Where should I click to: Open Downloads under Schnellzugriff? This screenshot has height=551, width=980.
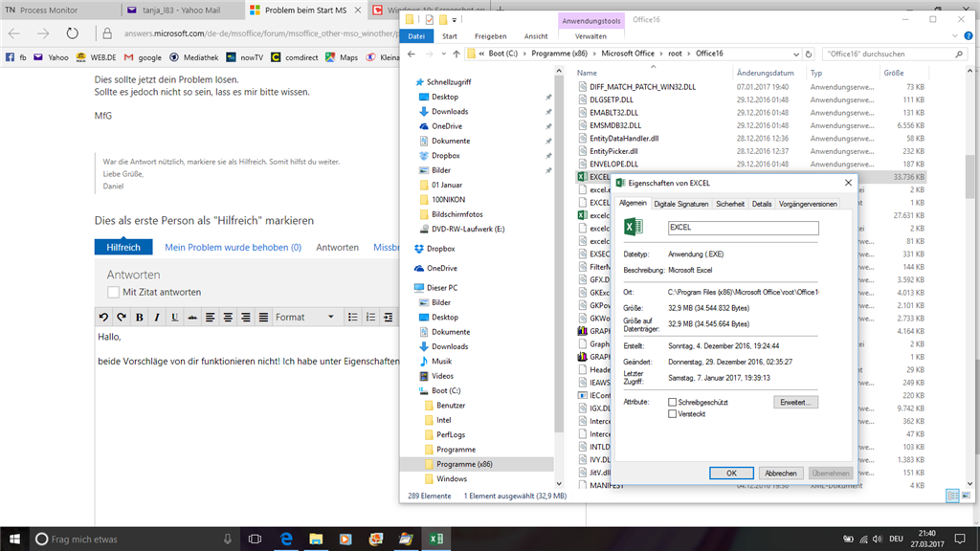tap(450, 111)
